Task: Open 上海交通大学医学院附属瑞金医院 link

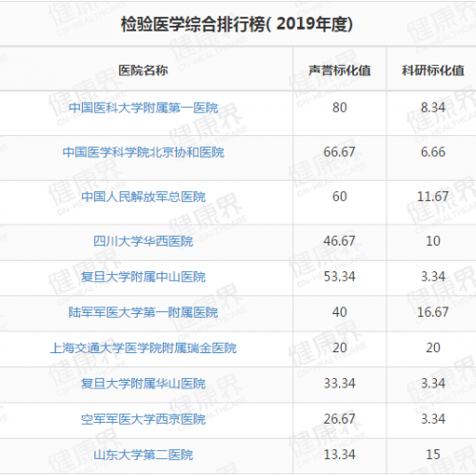Action: point(144,348)
